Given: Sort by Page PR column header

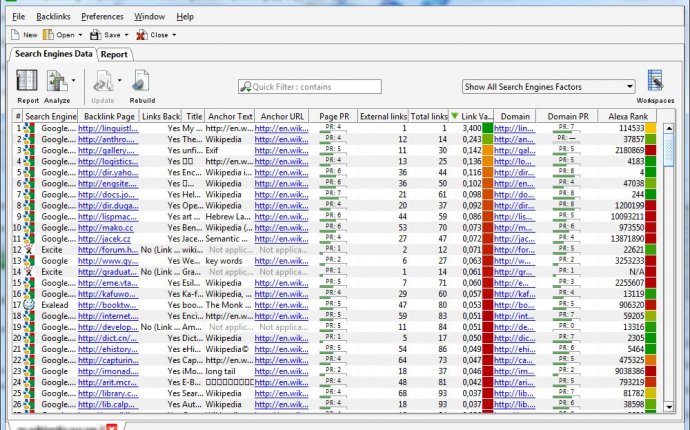Looking at the screenshot, I should pyautogui.click(x=334, y=117).
